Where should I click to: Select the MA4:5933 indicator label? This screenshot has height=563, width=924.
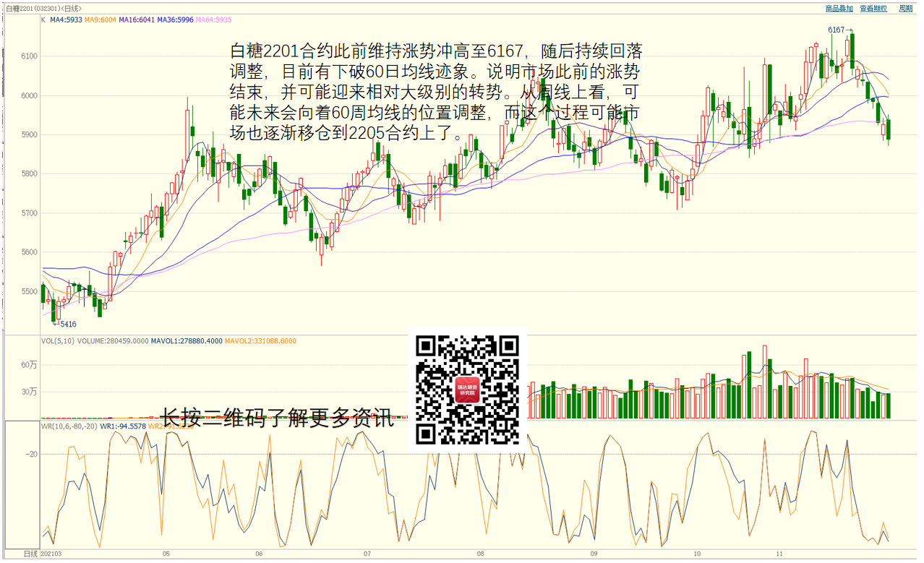pos(66,20)
